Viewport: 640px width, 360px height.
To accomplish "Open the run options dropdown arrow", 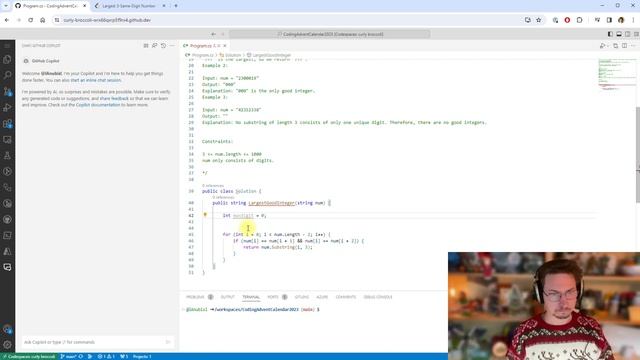I will (x=607, y=46).
